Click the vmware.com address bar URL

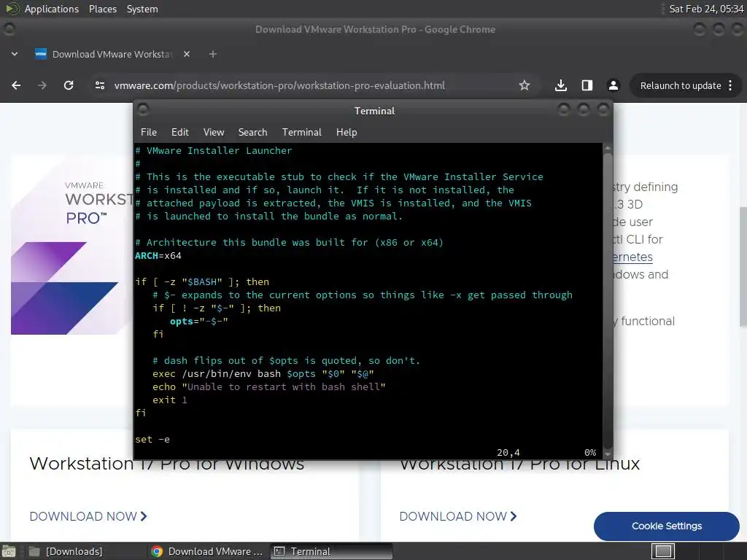point(279,86)
